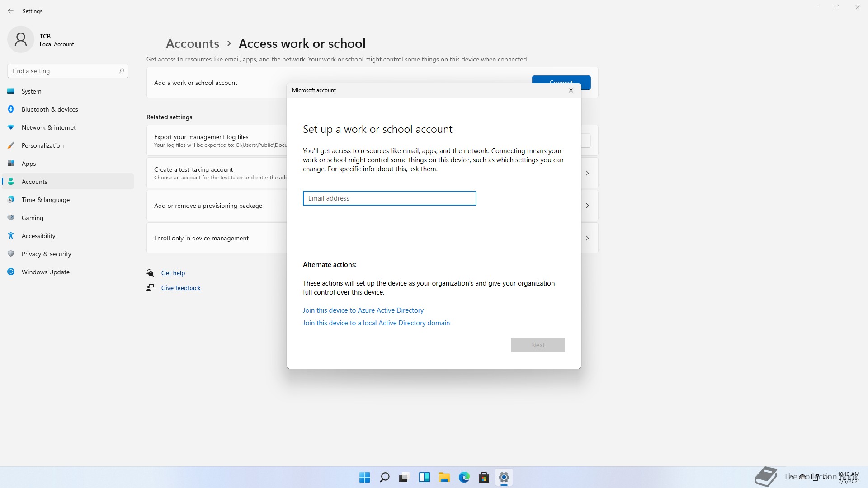Click the Personalization brush icon
Image resolution: width=868 pixels, height=488 pixels.
[x=11, y=145]
